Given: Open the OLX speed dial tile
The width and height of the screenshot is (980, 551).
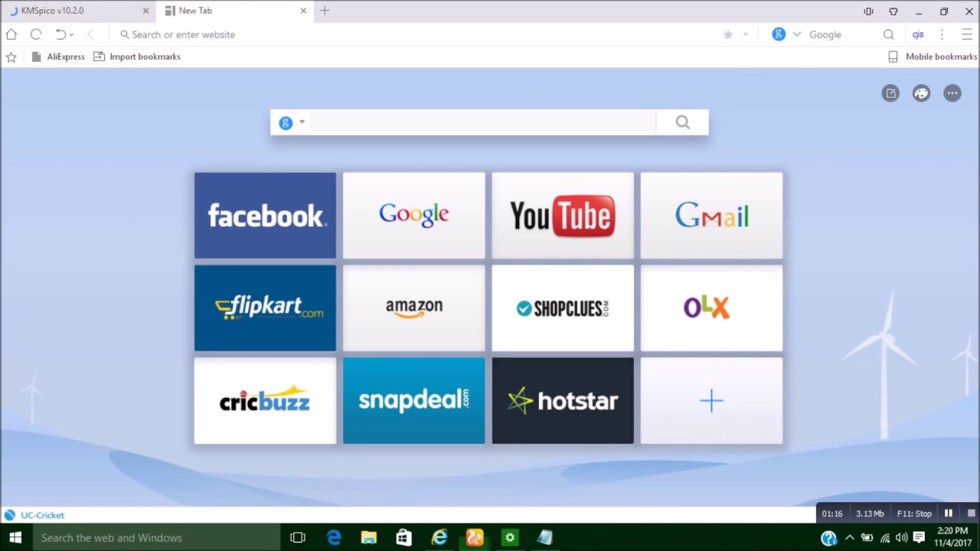Looking at the screenshot, I should point(711,308).
